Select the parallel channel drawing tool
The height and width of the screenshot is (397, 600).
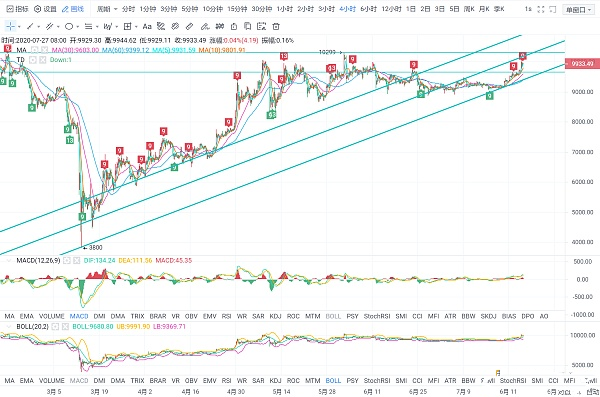point(49,26)
